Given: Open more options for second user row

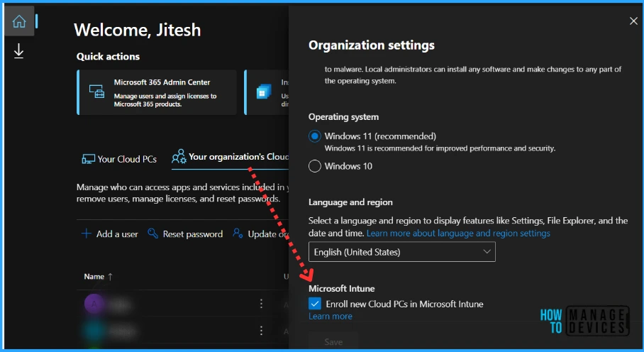Looking at the screenshot, I should coord(261,331).
